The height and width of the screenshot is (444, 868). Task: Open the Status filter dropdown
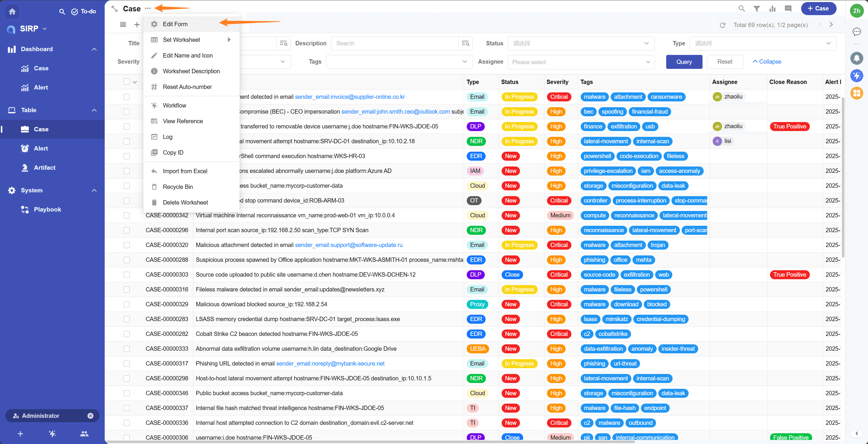581,43
